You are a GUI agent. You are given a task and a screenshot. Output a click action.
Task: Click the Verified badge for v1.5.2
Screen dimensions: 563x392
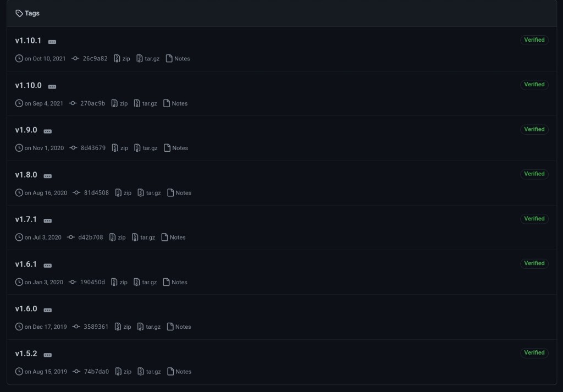coord(534,352)
